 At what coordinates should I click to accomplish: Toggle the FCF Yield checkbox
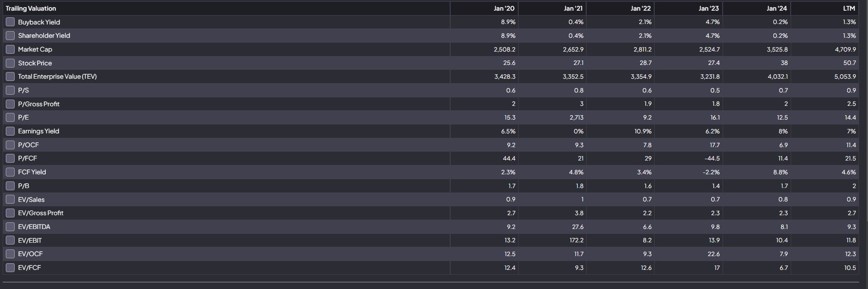[10, 172]
